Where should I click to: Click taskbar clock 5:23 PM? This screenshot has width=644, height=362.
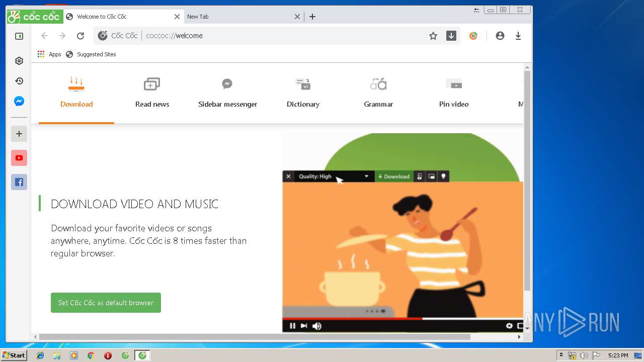click(618, 355)
